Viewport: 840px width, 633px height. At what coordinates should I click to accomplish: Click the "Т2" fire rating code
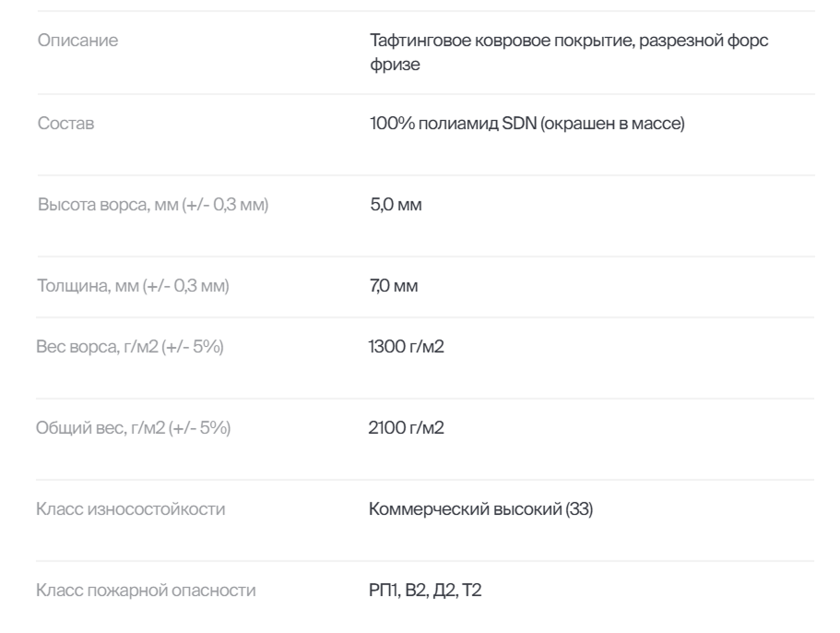coord(471,591)
